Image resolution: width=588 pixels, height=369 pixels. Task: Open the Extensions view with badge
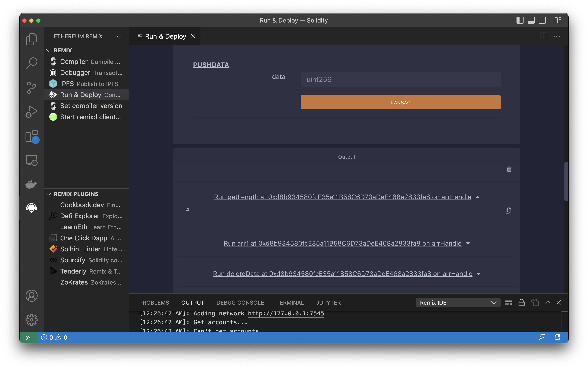31,136
